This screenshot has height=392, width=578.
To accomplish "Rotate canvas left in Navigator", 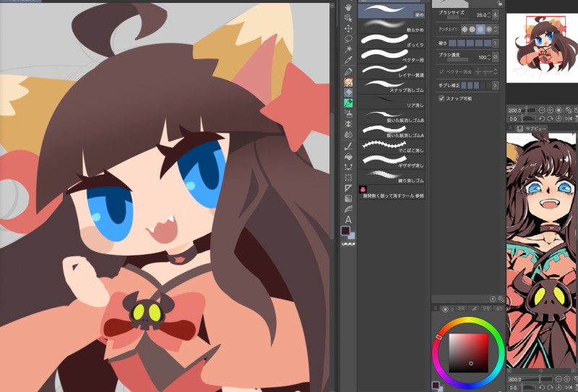I will [542, 118].
